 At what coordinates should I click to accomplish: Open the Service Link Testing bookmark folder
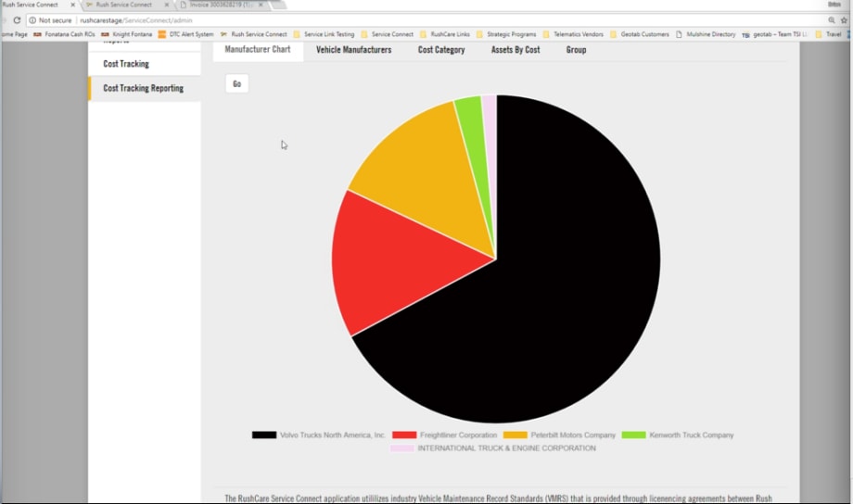pos(324,34)
